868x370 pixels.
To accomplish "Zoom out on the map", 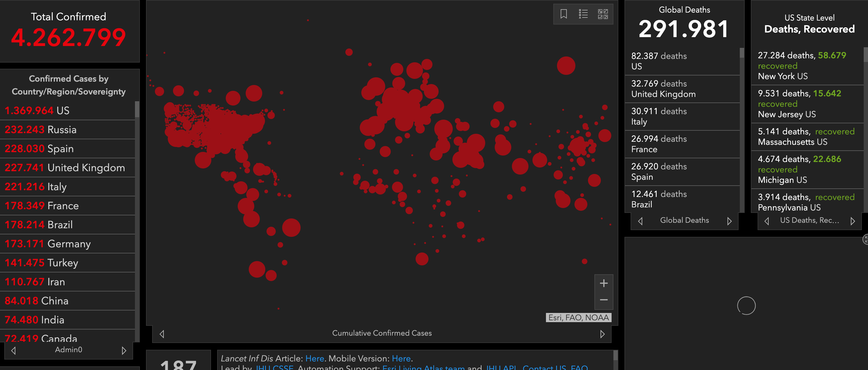I will [x=604, y=300].
